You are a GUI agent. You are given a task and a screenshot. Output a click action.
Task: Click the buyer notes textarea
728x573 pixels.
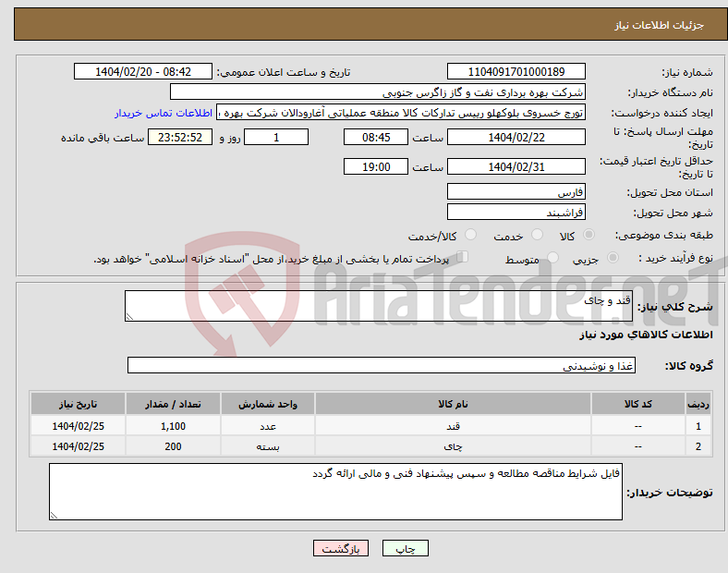[335, 492]
